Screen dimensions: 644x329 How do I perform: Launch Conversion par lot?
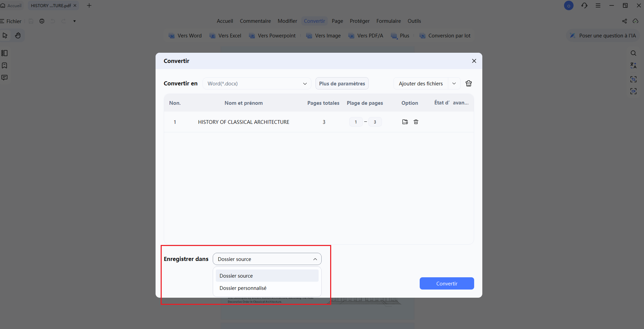click(x=445, y=36)
